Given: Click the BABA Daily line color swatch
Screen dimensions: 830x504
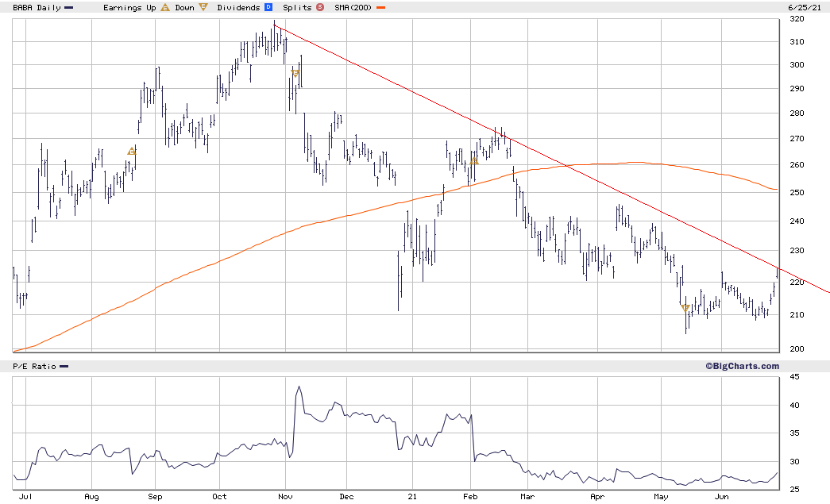Looking at the screenshot, I should click(x=69, y=8).
